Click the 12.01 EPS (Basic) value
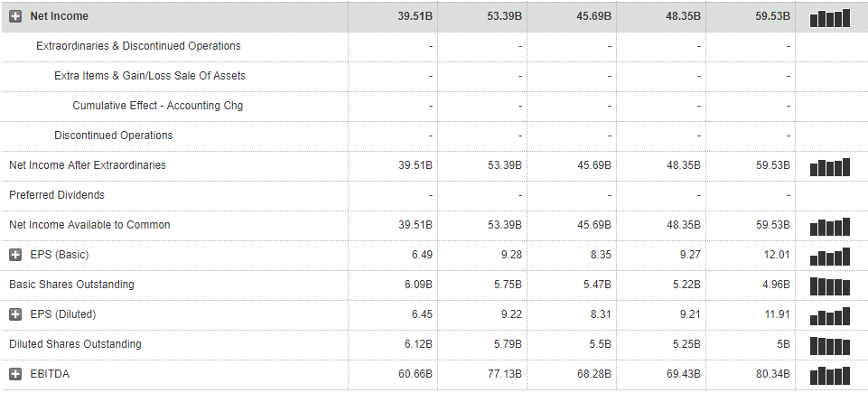The width and height of the screenshot is (868, 393). click(777, 255)
